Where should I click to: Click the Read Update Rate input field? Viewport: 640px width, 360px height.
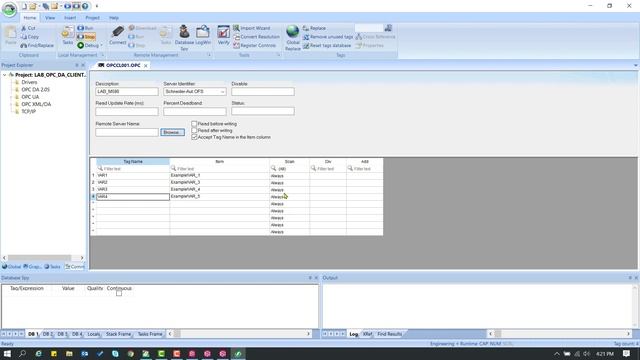tap(127, 111)
